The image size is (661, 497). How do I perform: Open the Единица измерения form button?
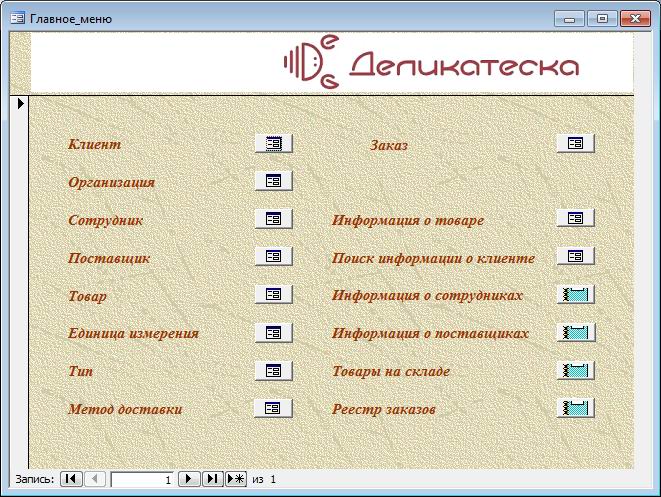point(273,332)
